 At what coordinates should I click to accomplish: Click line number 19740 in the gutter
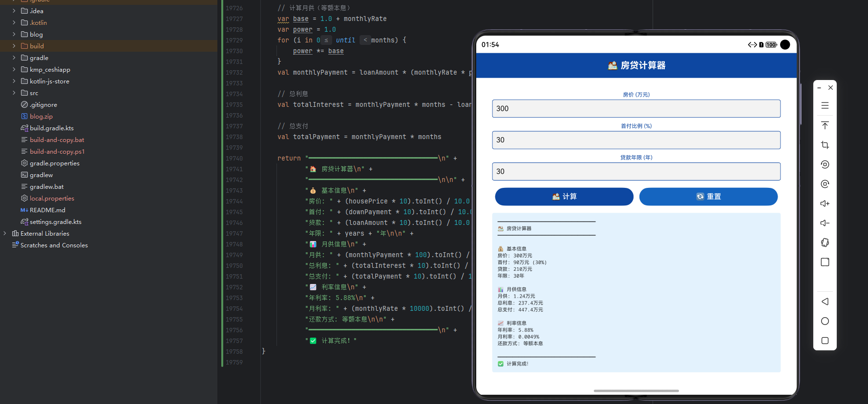[234, 159]
